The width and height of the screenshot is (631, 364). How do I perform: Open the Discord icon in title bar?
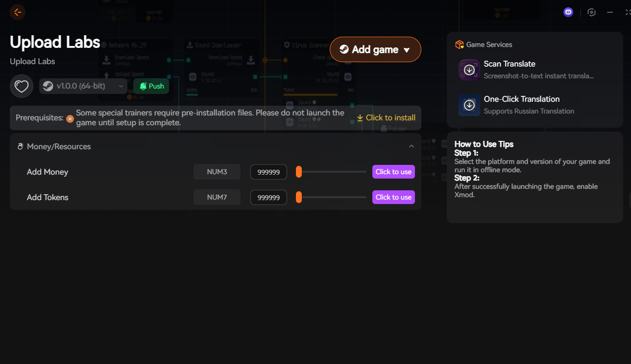568,12
